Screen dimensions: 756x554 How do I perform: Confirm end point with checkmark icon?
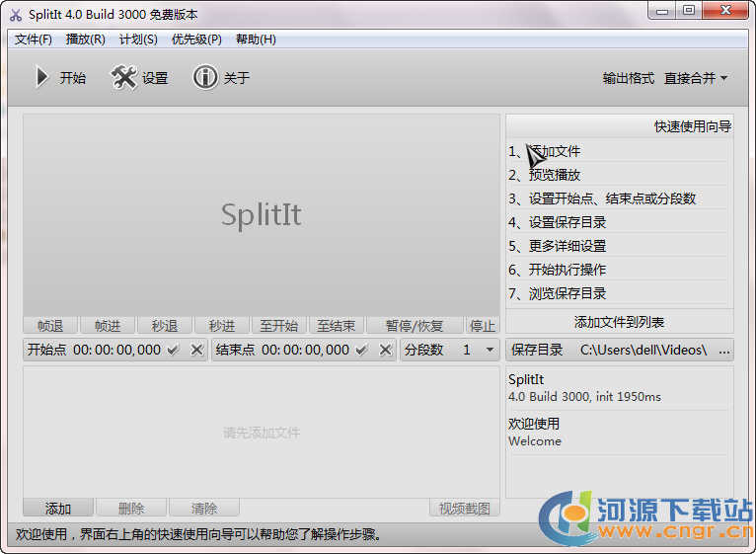(362, 350)
